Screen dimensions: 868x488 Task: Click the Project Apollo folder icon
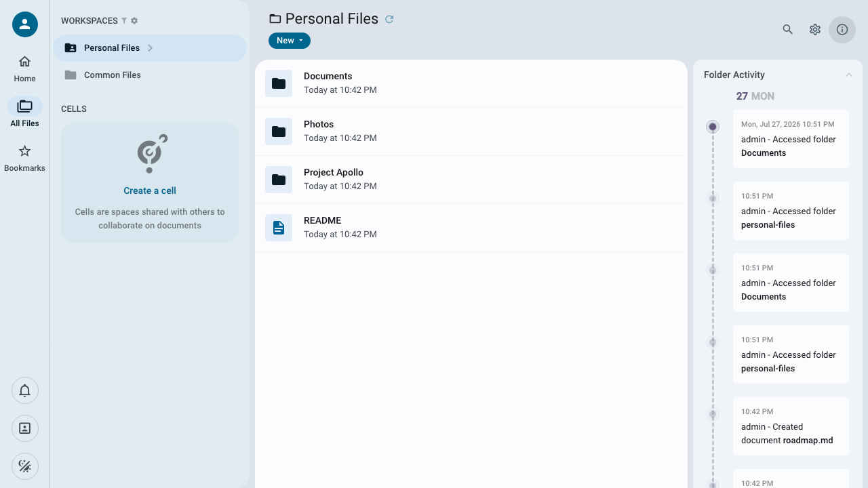point(279,180)
